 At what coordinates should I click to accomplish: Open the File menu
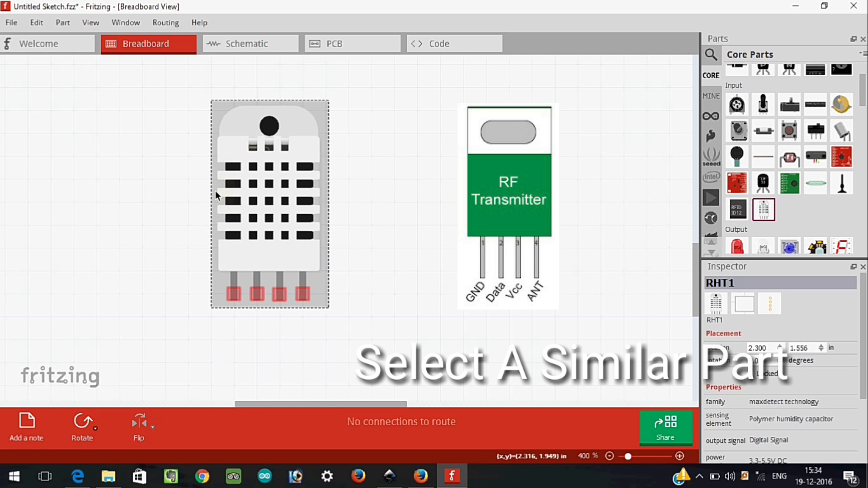coord(11,23)
